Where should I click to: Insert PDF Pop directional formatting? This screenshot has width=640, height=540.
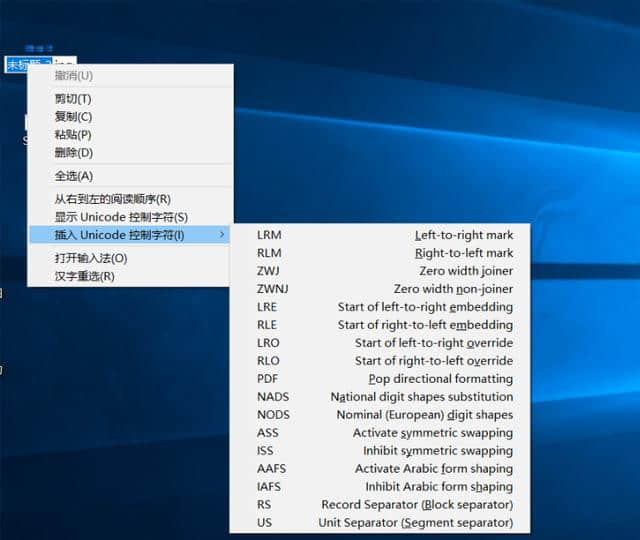point(380,379)
